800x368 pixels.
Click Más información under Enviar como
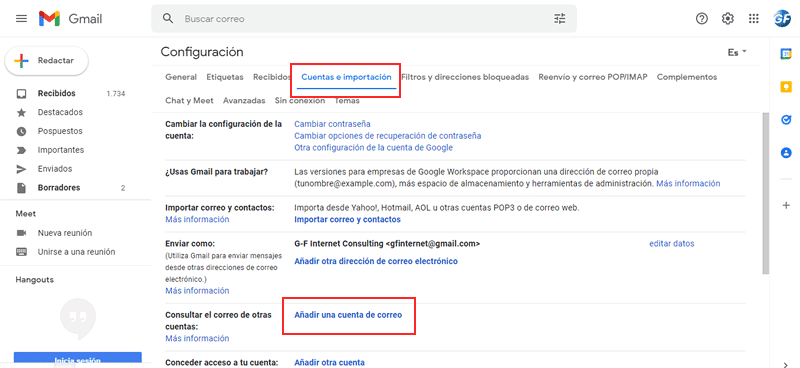click(x=197, y=291)
